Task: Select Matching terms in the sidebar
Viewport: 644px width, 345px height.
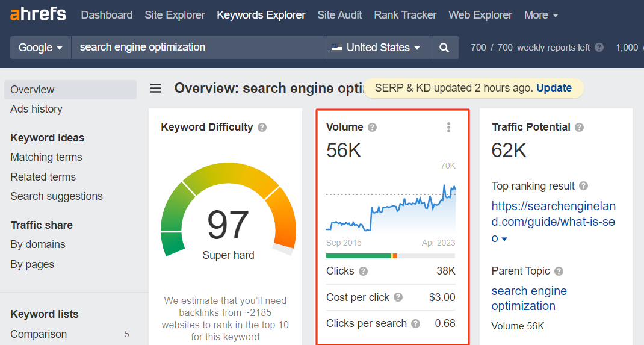Action: pyautogui.click(x=46, y=157)
